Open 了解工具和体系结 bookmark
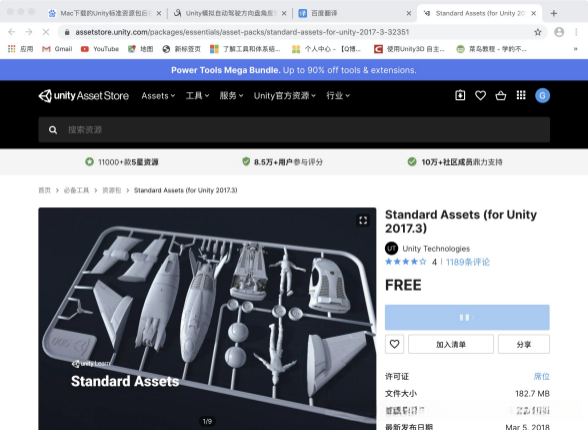The image size is (588, 430). click(245, 49)
